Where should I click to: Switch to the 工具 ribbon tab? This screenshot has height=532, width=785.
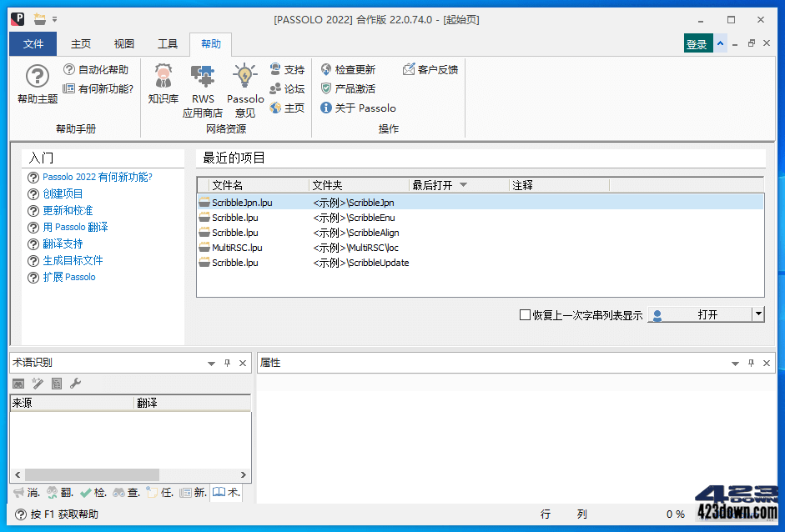(167, 43)
